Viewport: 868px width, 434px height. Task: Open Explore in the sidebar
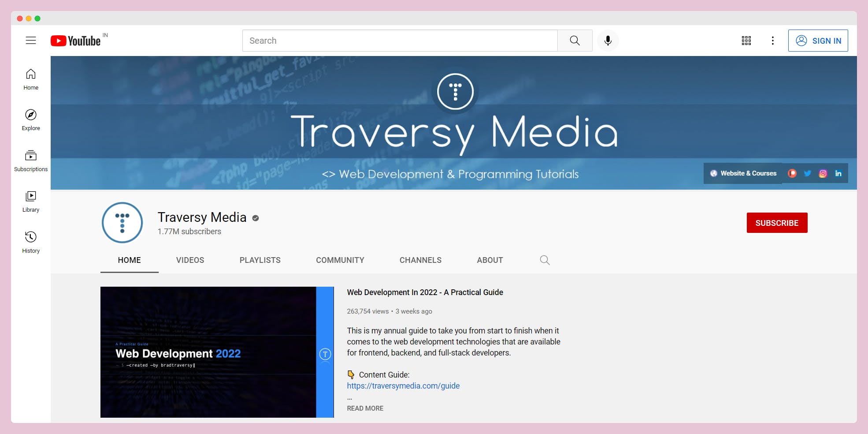click(x=31, y=120)
